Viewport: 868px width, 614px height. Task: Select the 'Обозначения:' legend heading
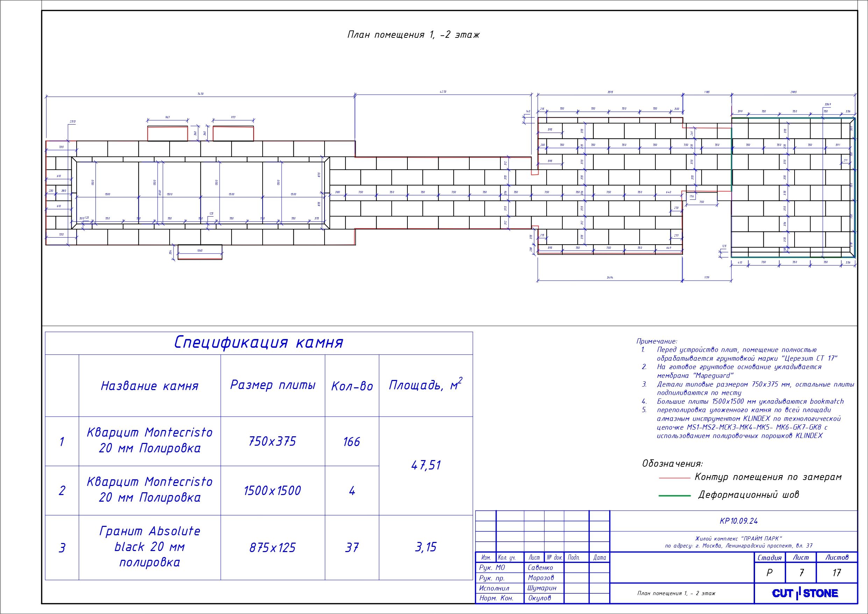point(673,464)
